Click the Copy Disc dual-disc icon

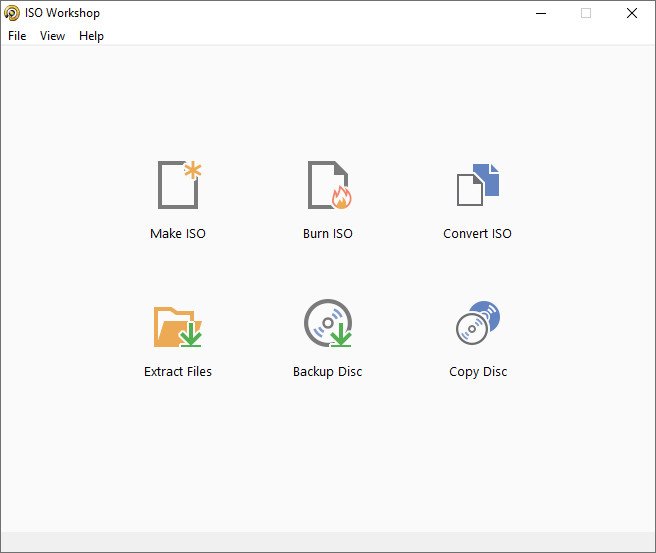[x=477, y=324]
